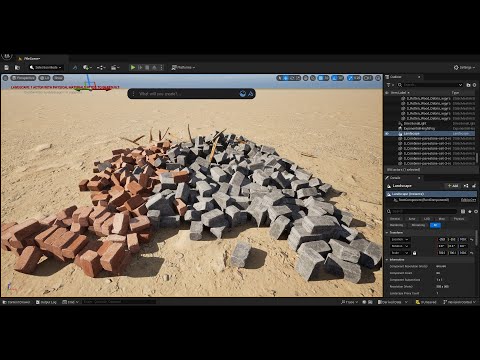The width and height of the screenshot is (480, 360).
Task: Open the Cinematics clapperboard icon menu
Action: pos(115,68)
